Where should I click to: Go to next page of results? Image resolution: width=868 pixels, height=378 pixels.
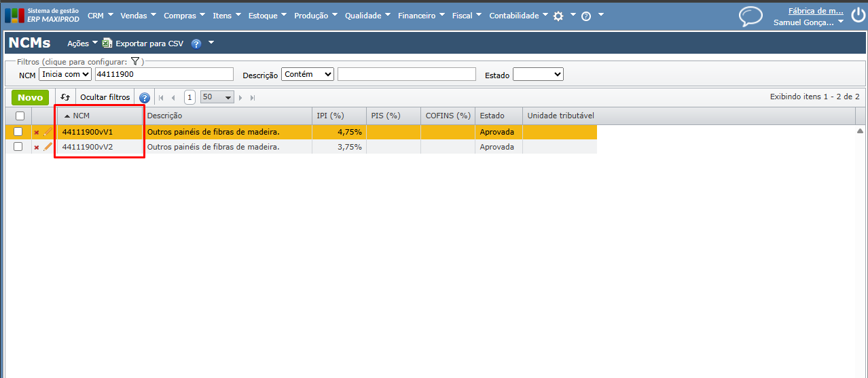(x=240, y=98)
